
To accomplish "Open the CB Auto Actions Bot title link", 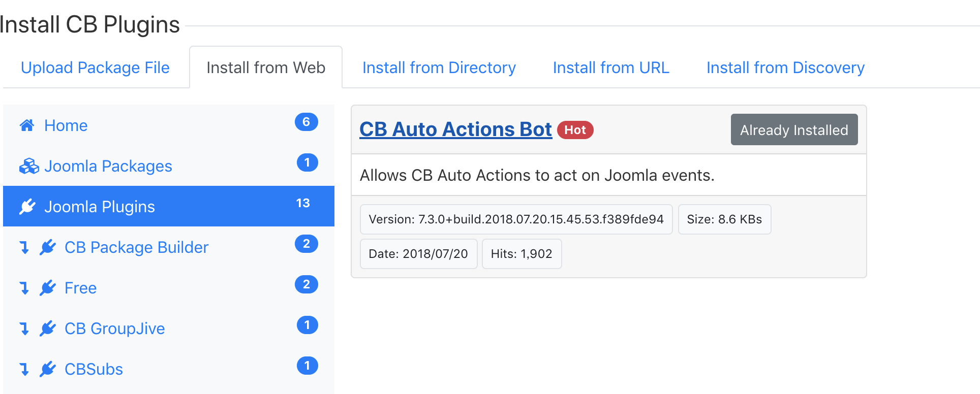I will (455, 129).
